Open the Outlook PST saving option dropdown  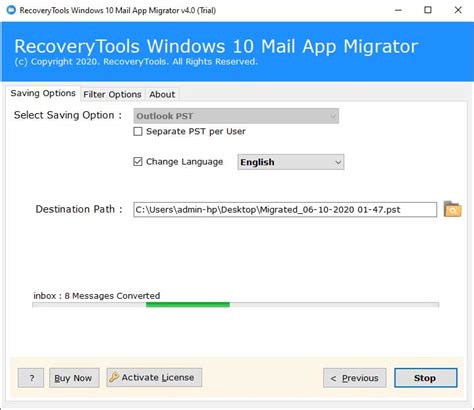236,116
